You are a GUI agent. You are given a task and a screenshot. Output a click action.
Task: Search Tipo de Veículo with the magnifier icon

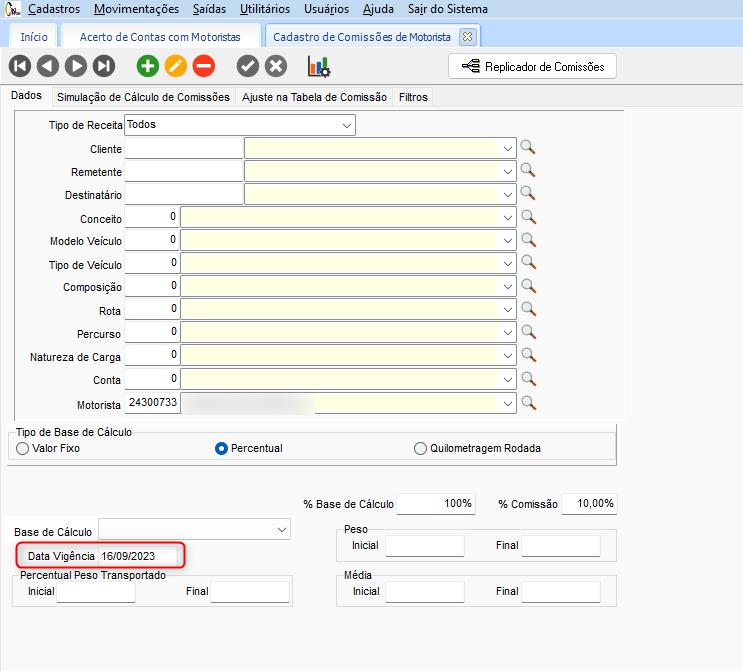[x=528, y=263]
